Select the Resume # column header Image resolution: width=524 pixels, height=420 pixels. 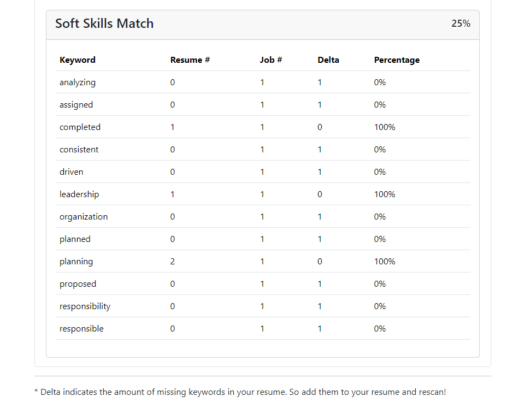pos(190,60)
